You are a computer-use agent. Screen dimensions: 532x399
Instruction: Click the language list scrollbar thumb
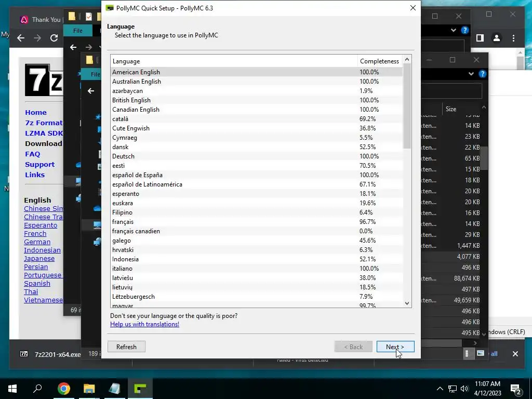407,106
